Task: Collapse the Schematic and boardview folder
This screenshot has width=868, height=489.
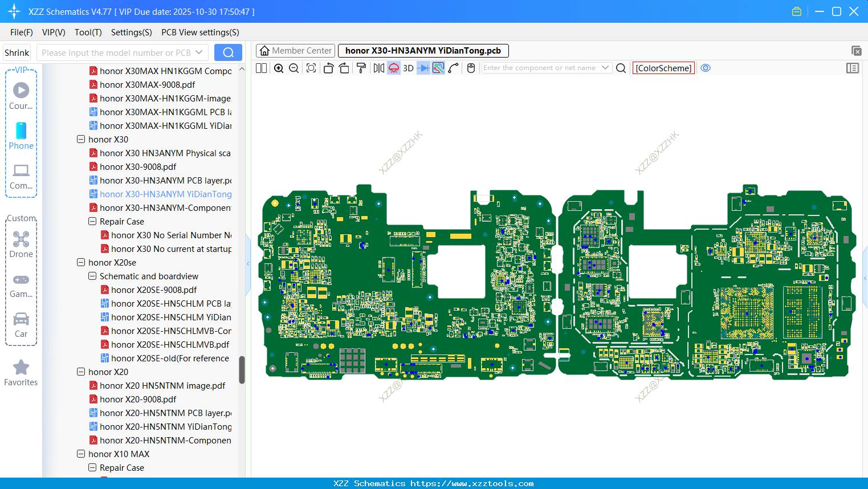Action: pyautogui.click(x=92, y=276)
